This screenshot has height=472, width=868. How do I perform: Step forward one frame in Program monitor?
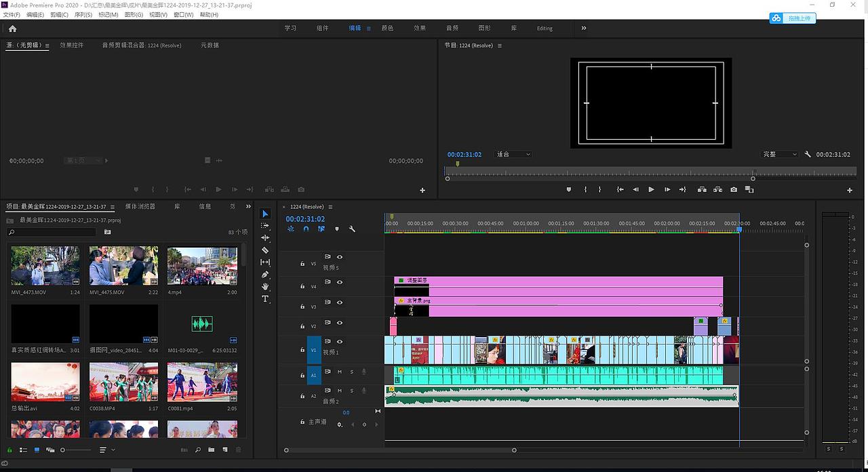click(x=667, y=190)
